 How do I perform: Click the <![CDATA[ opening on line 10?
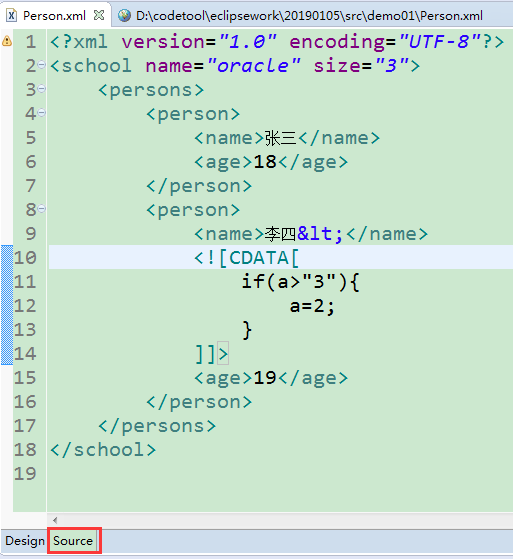tap(246, 258)
